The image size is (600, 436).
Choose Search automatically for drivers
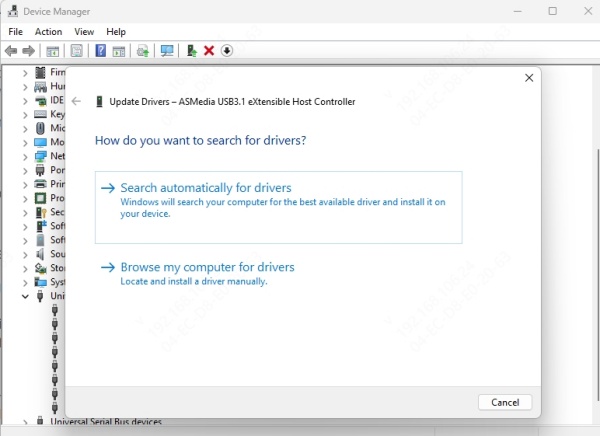[x=279, y=207]
